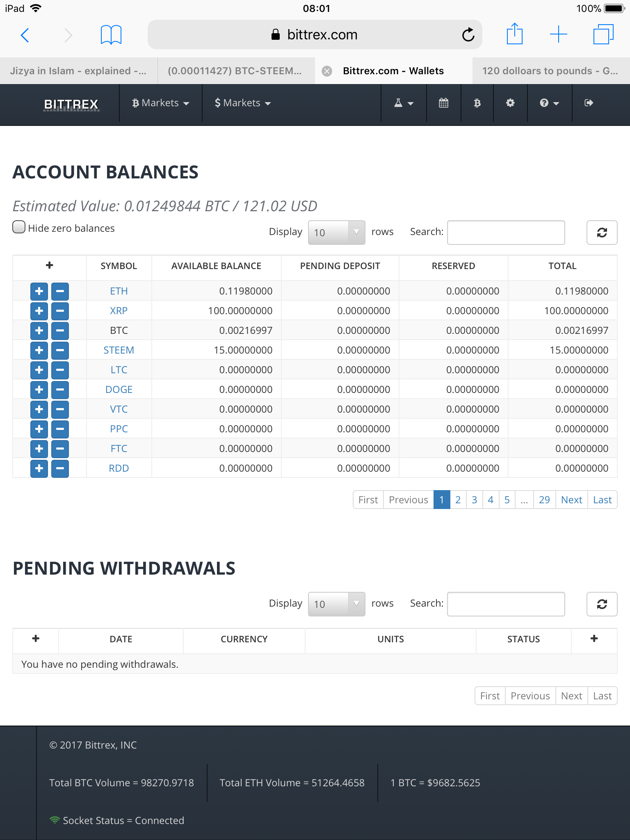Withdraw ETH with the minus button
The height and width of the screenshot is (840, 630).
tap(60, 291)
